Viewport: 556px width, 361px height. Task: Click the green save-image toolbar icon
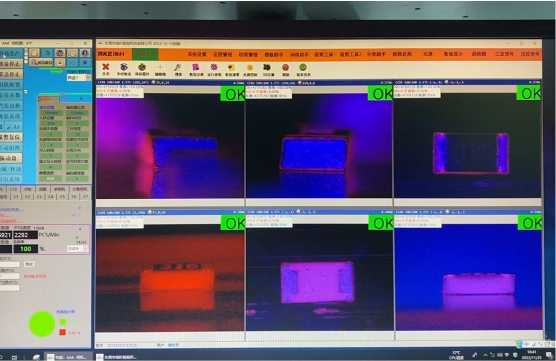(x=142, y=67)
